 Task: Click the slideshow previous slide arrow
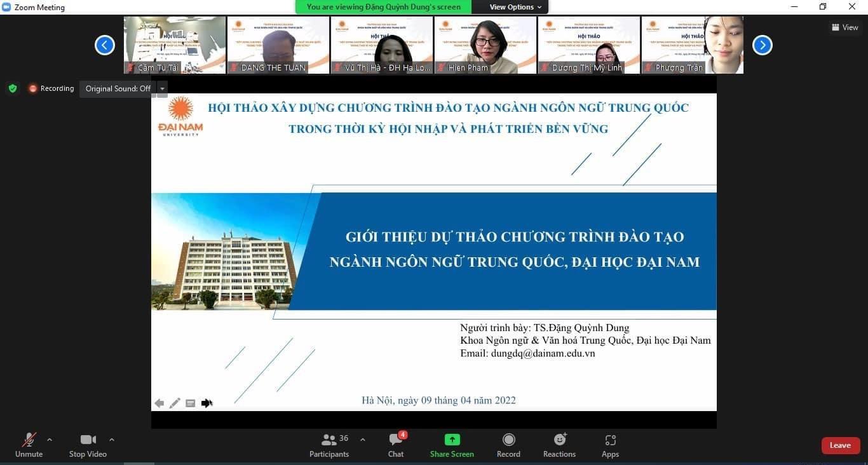pyautogui.click(x=159, y=403)
